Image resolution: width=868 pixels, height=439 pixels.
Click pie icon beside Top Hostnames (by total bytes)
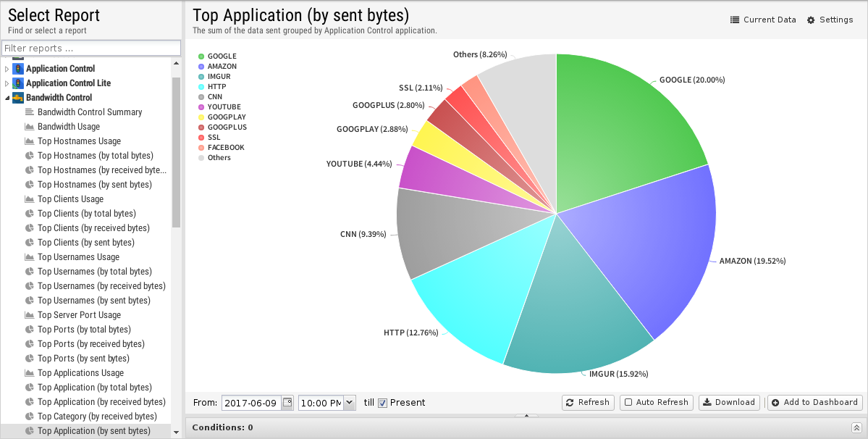(x=30, y=156)
